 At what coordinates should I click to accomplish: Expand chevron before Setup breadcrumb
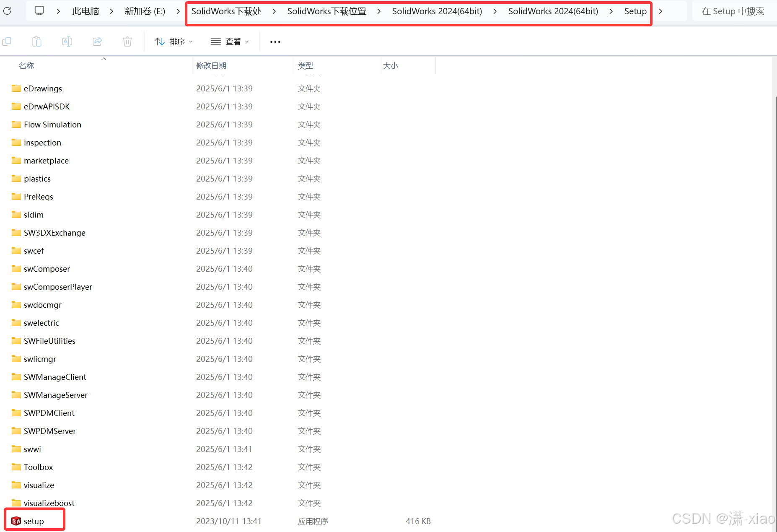(x=611, y=11)
